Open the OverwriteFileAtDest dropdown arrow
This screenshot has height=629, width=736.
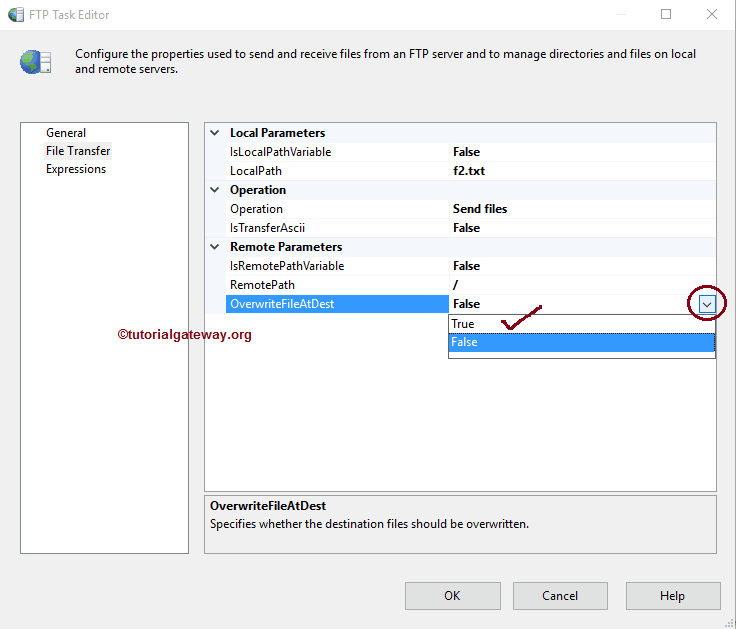(707, 304)
